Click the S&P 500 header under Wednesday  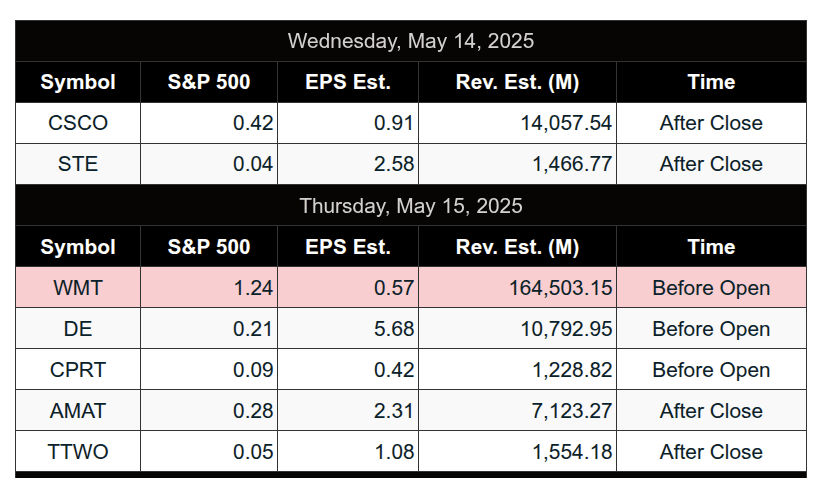[x=209, y=82]
